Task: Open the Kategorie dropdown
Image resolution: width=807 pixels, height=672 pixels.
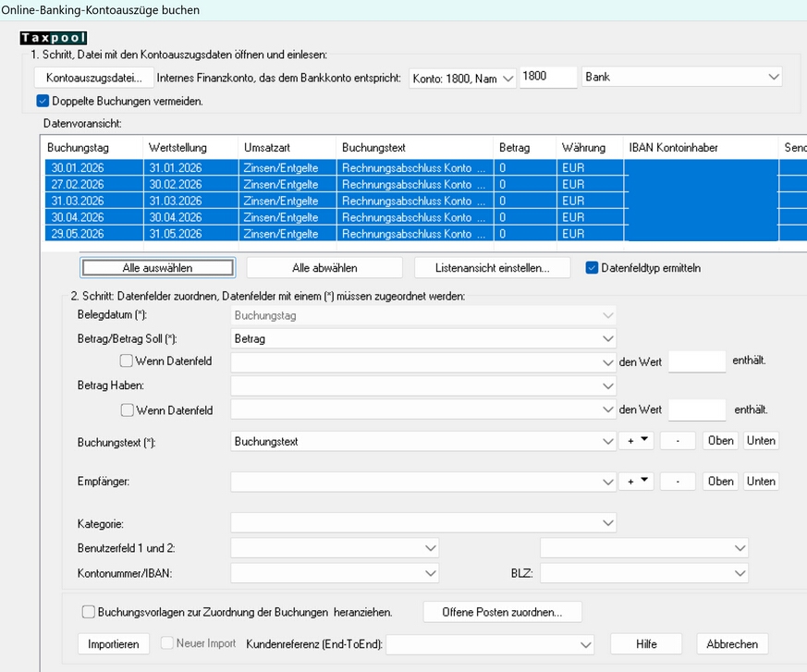Action: point(423,523)
